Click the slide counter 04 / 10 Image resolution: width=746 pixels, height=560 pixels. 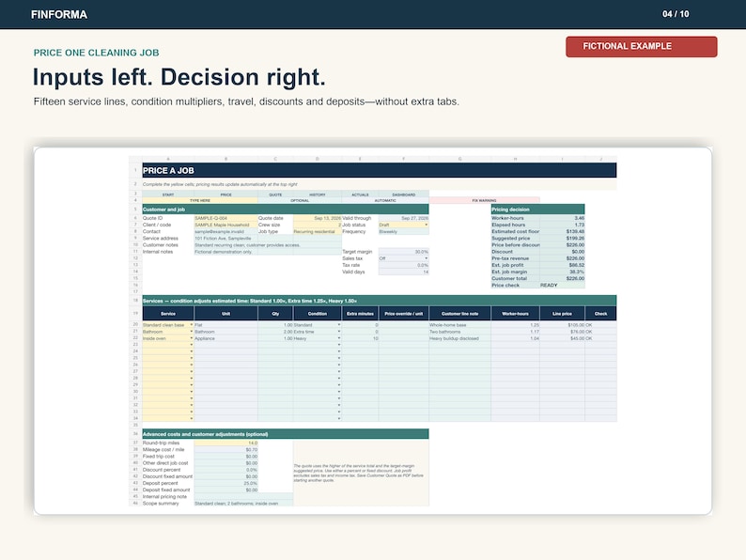click(x=676, y=14)
